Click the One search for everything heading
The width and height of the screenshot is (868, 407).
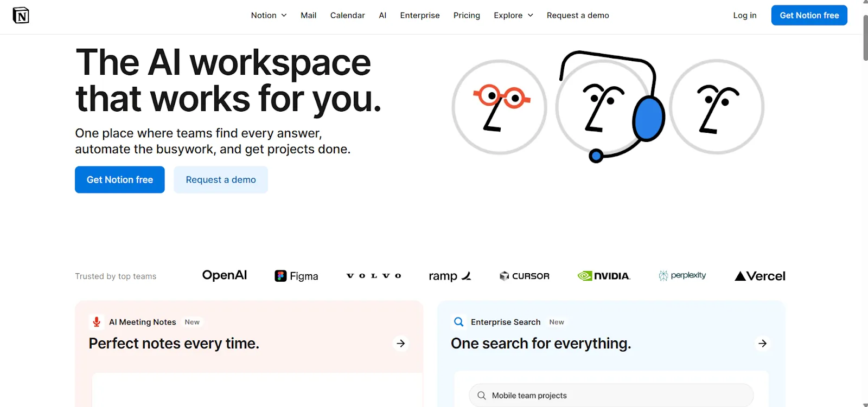(541, 344)
